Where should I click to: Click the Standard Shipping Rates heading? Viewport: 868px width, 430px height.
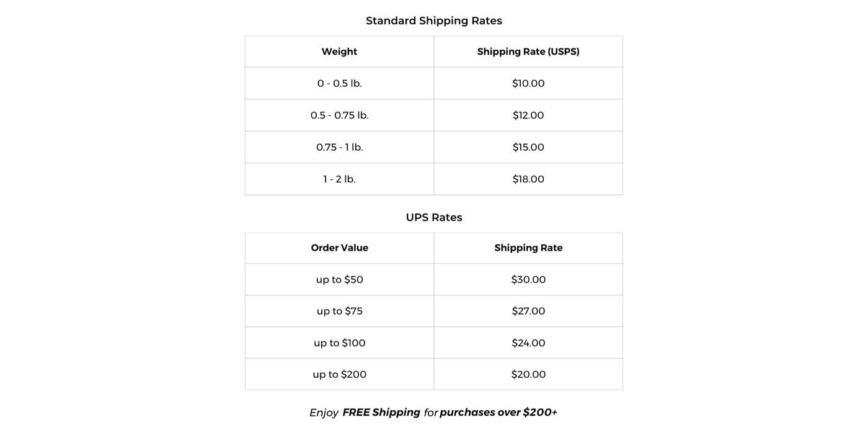(x=434, y=20)
